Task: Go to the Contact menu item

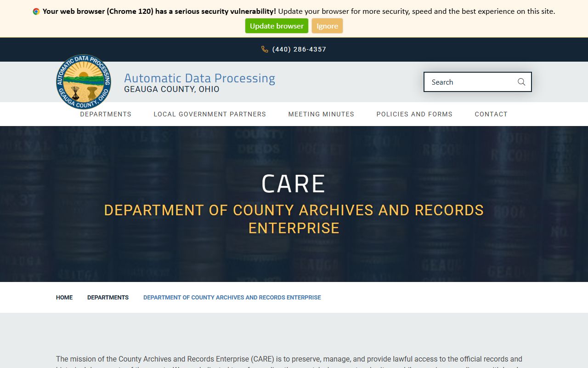Action: [x=491, y=114]
